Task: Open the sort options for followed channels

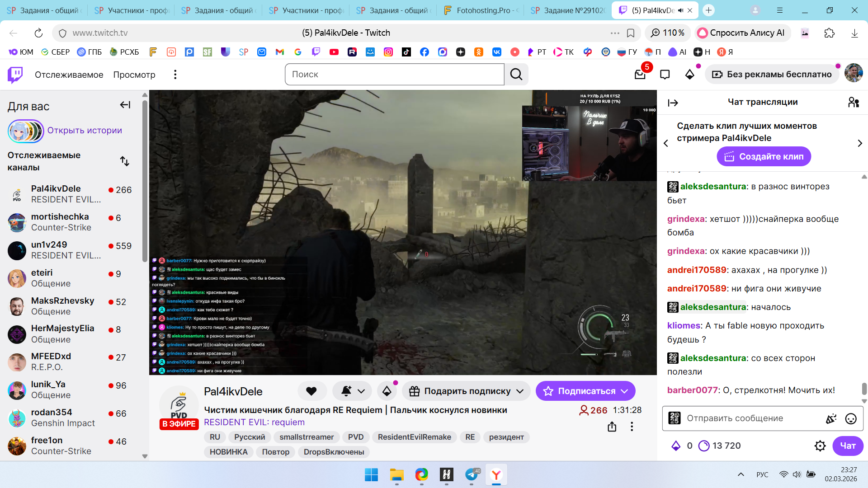Action: coord(124,161)
